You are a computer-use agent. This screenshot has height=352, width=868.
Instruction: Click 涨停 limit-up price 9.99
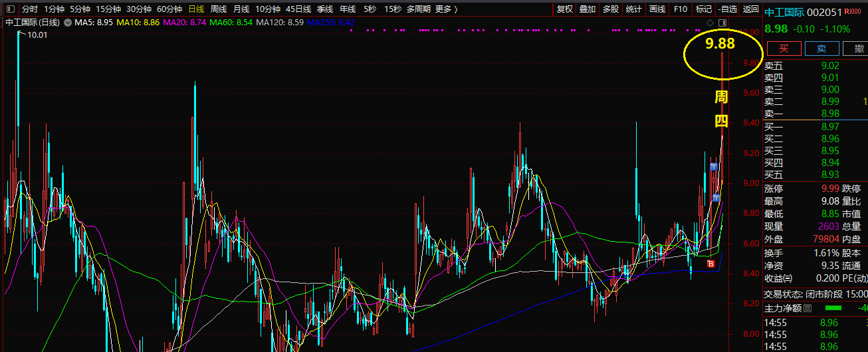(830, 189)
